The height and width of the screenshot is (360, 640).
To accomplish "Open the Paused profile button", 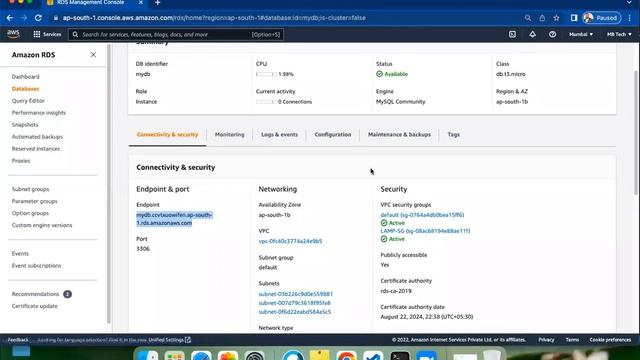I will click(601, 18).
